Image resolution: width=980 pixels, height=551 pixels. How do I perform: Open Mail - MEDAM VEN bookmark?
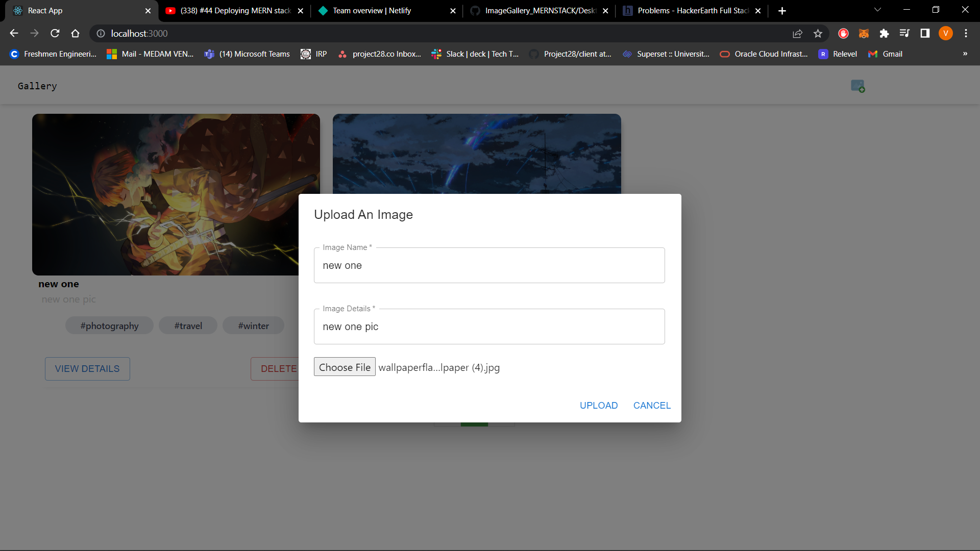tap(150, 54)
